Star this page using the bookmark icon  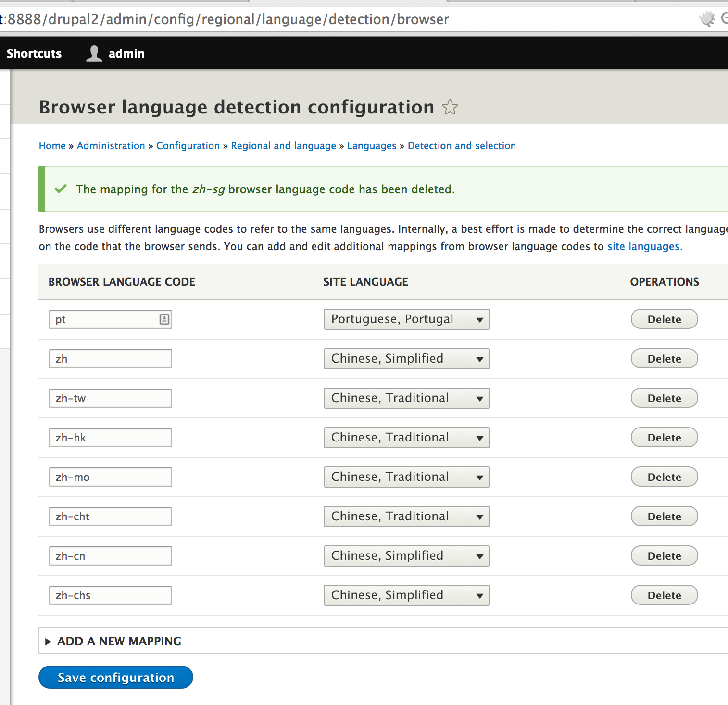coord(450,107)
